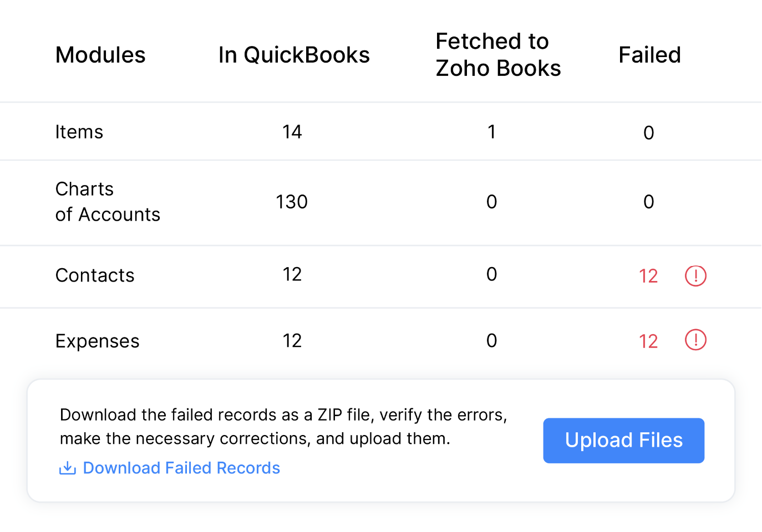Screen dimensions: 762x532
Task: Click the Expenses module label
Action: tap(97, 341)
